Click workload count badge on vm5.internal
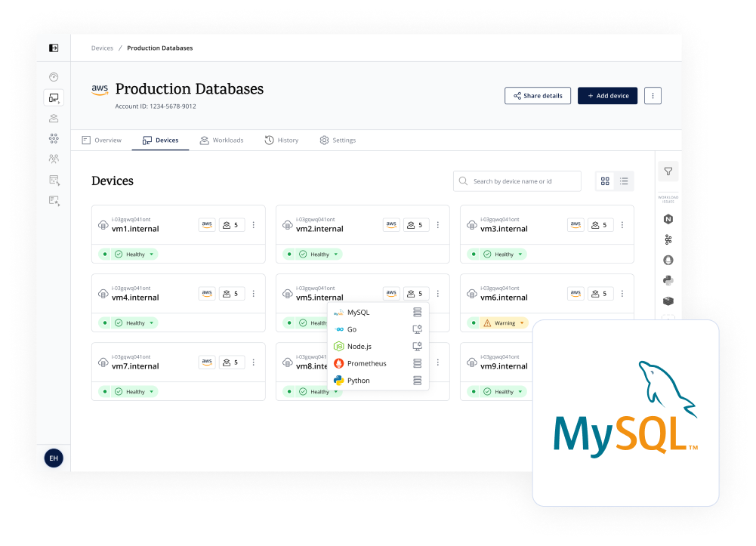This screenshot has height=546, width=756. [x=416, y=294]
